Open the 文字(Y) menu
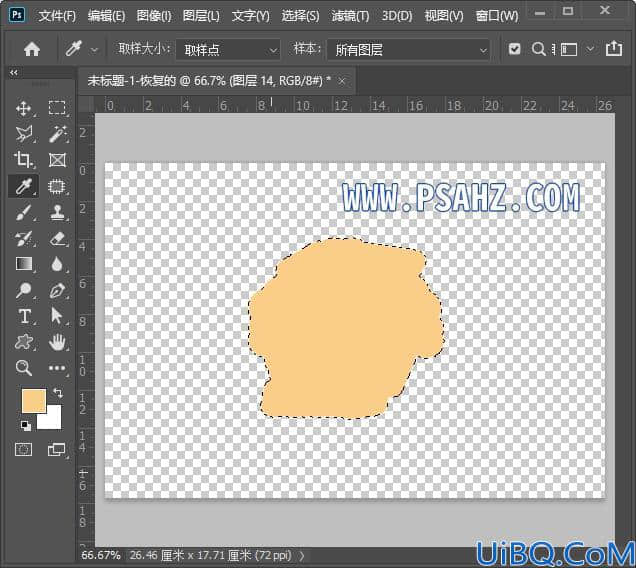Screen dimensions: 636x568 pyautogui.click(x=251, y=16)
